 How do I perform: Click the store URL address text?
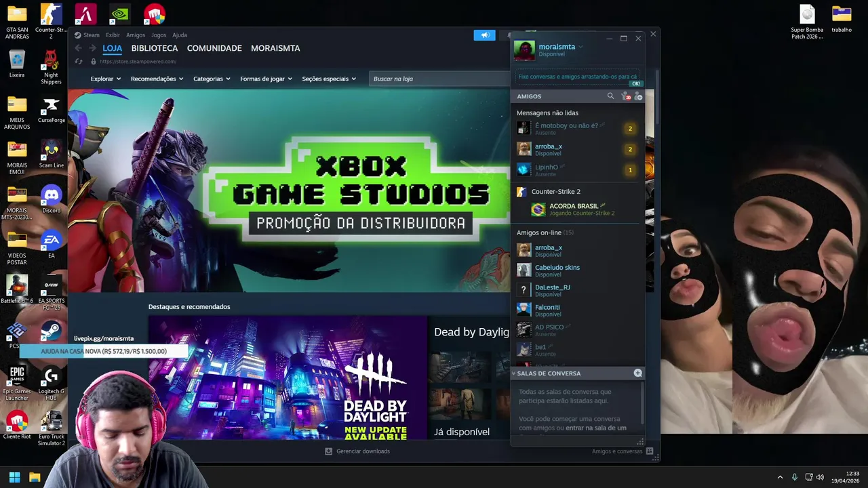138,62
